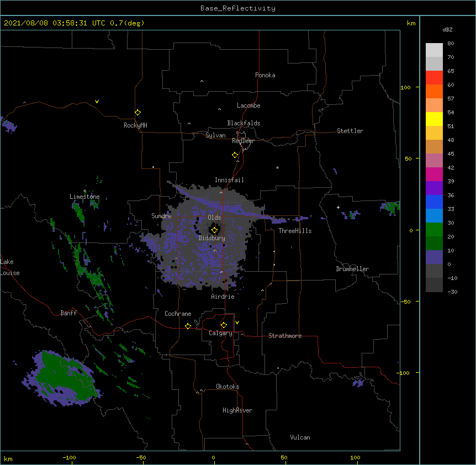Click the Sundre town label
This screenshot has width=476, height=465.
click(161, 216)
